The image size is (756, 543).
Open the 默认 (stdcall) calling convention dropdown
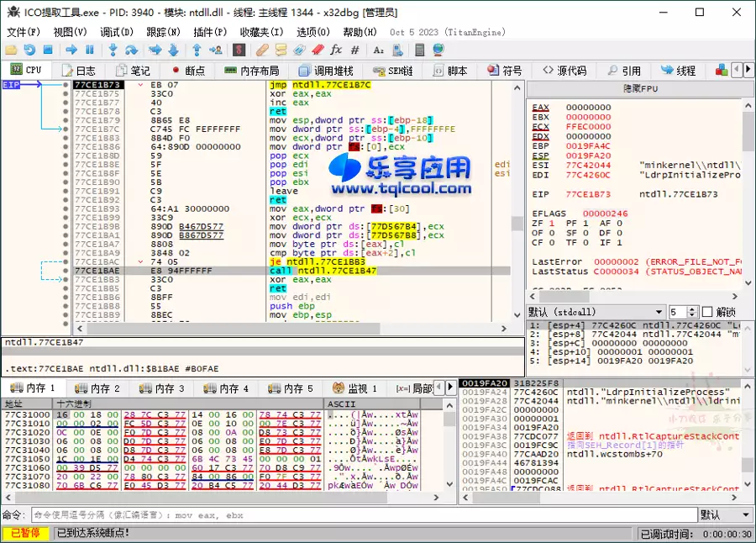click(588, 311)
